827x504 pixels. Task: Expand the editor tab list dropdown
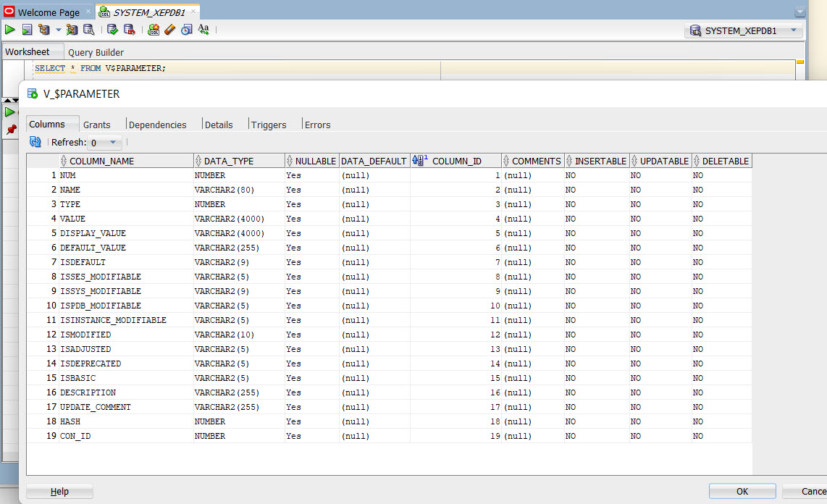click(x=800, y=12)
